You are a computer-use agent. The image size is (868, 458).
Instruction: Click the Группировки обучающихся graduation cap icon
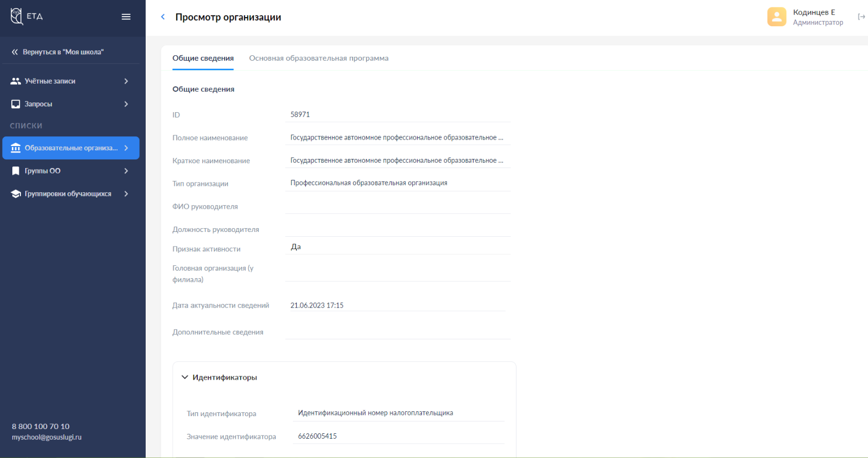(x=16, y=194)
